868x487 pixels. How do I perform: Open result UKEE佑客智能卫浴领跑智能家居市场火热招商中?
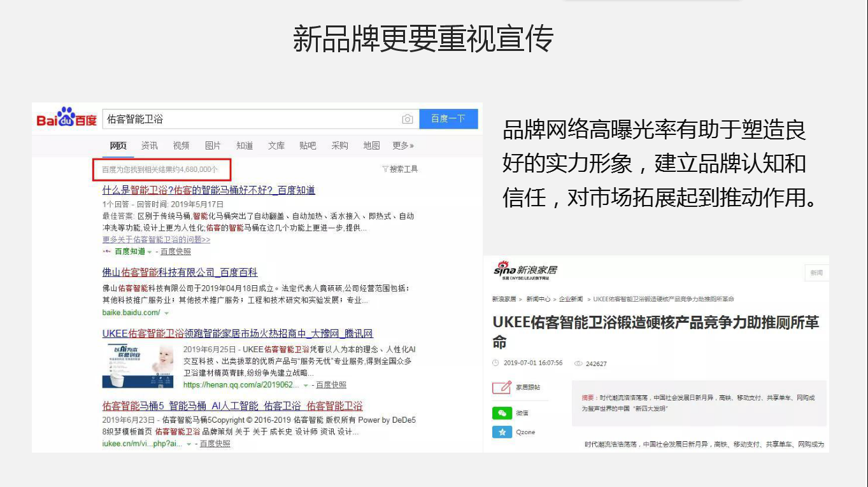tap(238, 334)
